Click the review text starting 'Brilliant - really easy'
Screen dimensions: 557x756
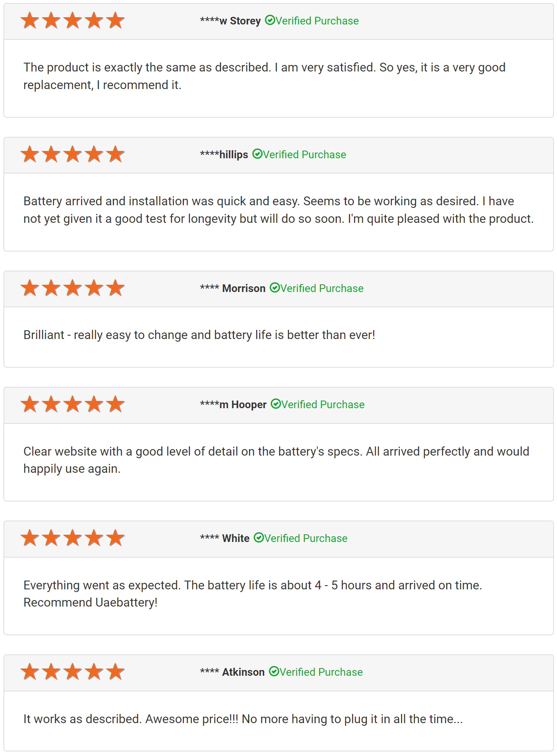tap(199, 335)
